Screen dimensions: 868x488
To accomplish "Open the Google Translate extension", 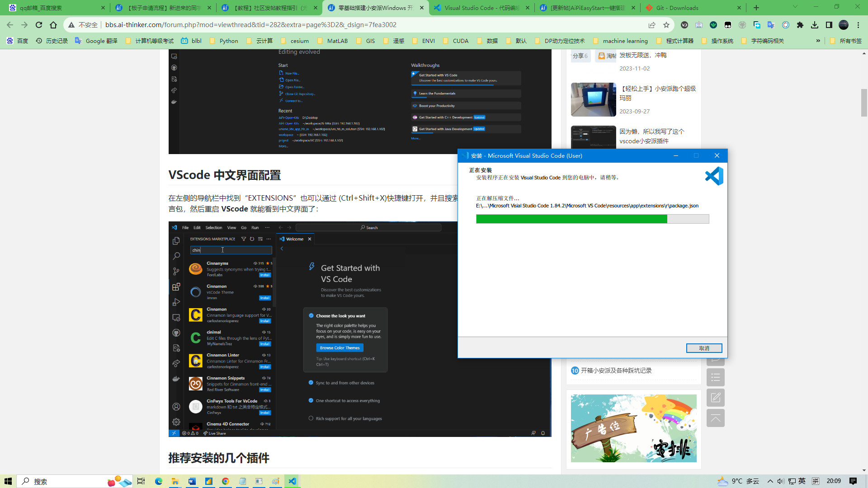I will click(771, 25).
